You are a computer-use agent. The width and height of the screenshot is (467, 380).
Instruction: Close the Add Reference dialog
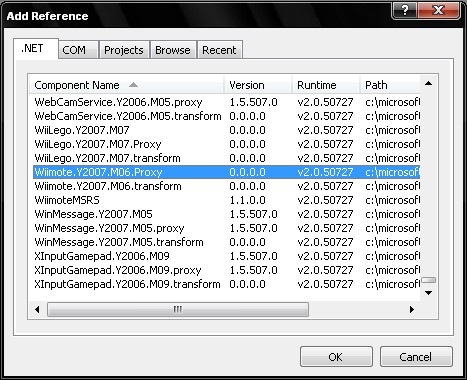tap(439, 11)
